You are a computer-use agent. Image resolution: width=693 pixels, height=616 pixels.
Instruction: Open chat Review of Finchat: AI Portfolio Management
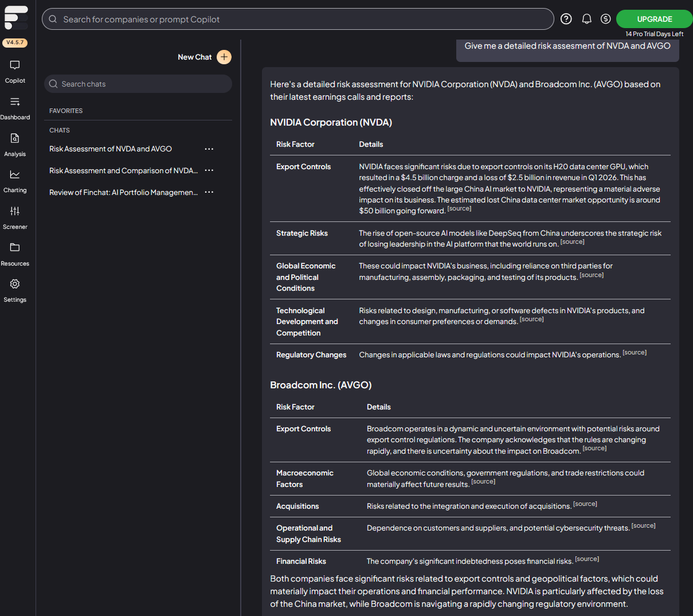(123, 192)
